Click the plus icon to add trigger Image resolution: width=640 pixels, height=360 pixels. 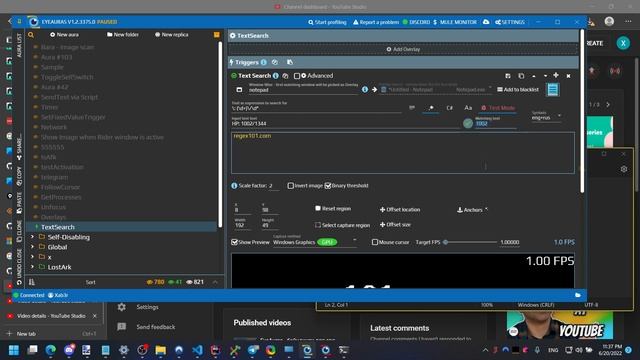[556, 76]
